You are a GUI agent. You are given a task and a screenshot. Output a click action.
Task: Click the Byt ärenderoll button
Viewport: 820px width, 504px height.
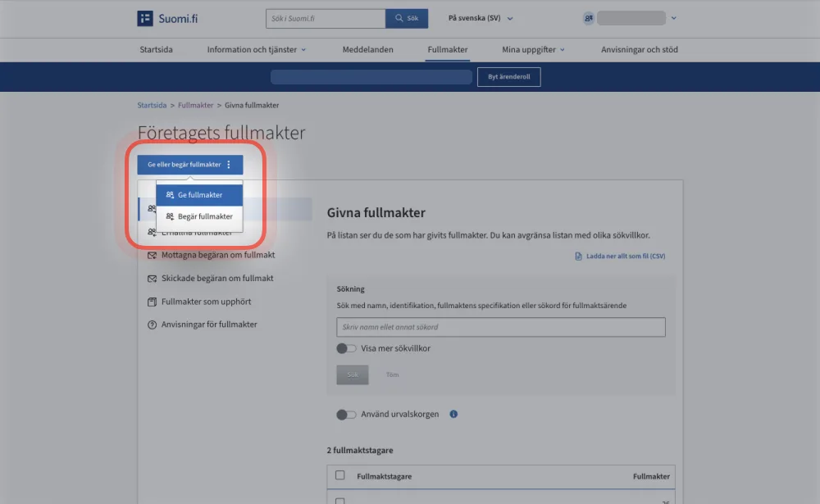tap(509, 77)
